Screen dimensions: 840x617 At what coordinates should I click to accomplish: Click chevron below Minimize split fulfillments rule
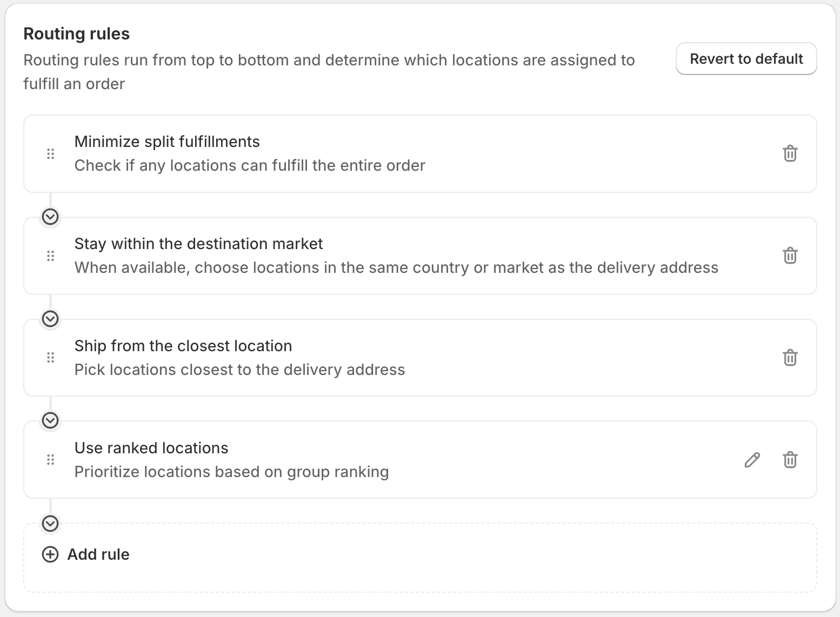pyautogui.click(x=50, y=217)
